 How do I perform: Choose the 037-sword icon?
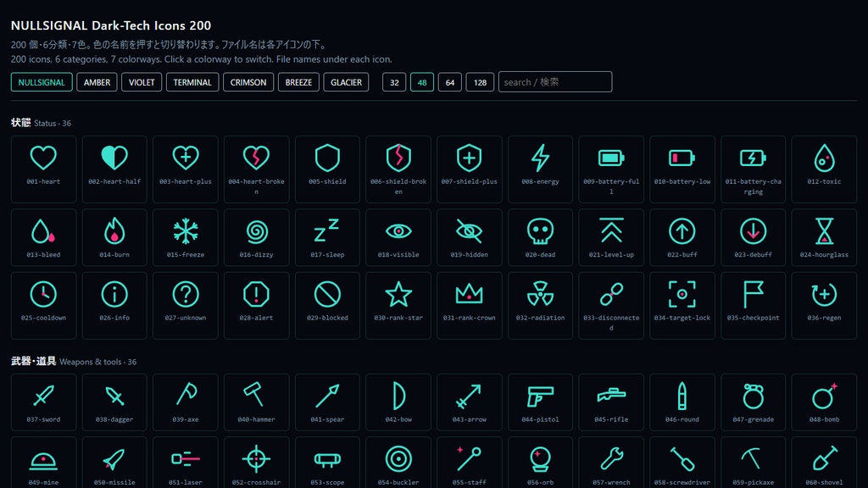click(x=43, y=396)
